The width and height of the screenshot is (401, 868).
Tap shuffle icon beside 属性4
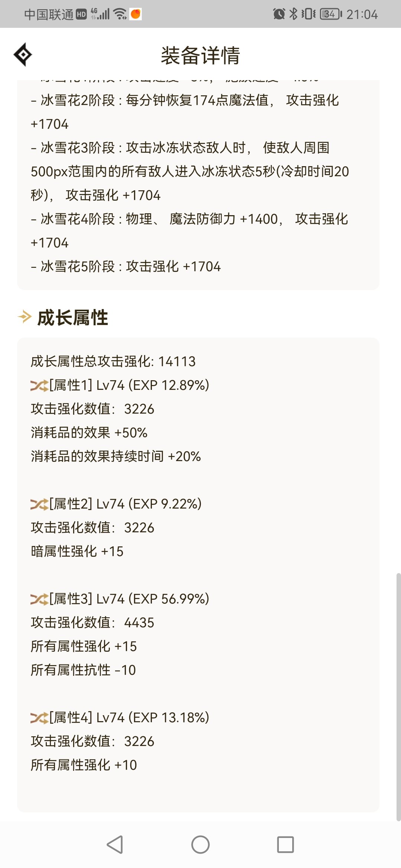click(x=39, y=718)
